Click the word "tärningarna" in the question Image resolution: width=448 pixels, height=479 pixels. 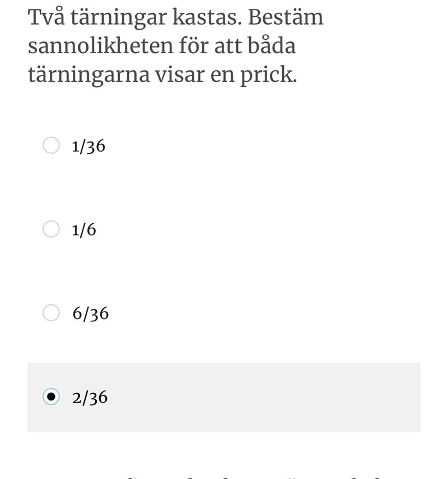coord(89,74)
